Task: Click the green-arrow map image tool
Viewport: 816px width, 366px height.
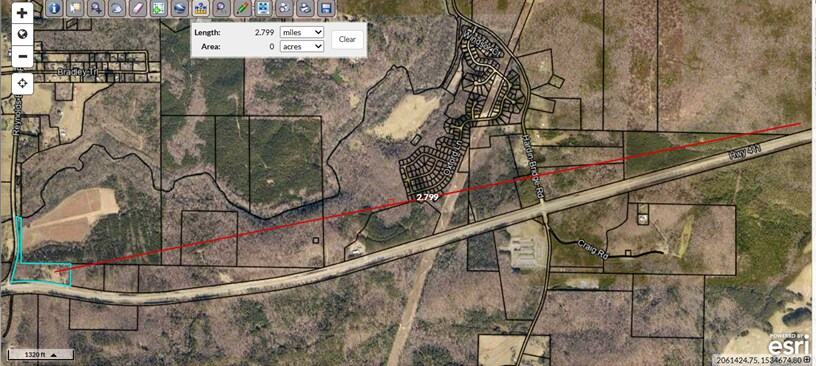Action: click(x=158, y=7)
